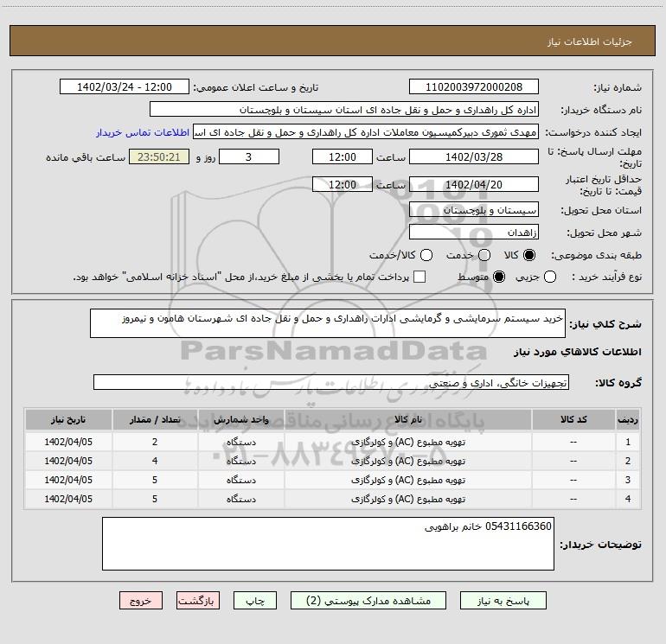Click the واحد شمارش column header
Screen dimensions: 666x644
coord(240,419)
